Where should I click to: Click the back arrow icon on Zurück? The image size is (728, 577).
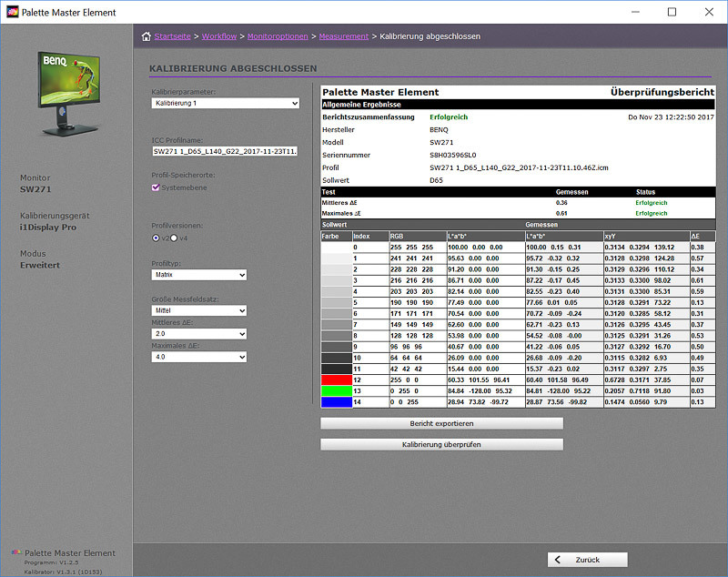click(558, 560)
